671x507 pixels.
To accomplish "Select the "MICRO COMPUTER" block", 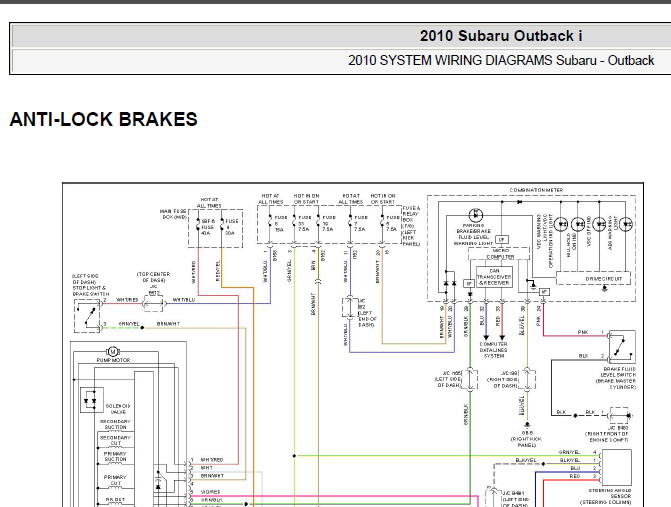I will [x=499, y=254].
